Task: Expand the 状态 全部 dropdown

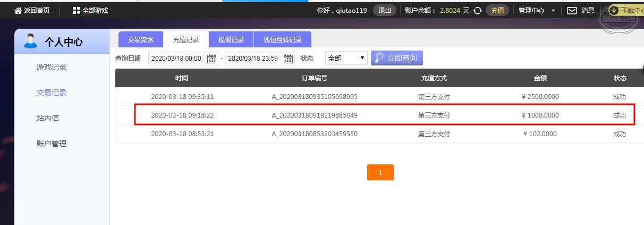Action: [346, 58]
